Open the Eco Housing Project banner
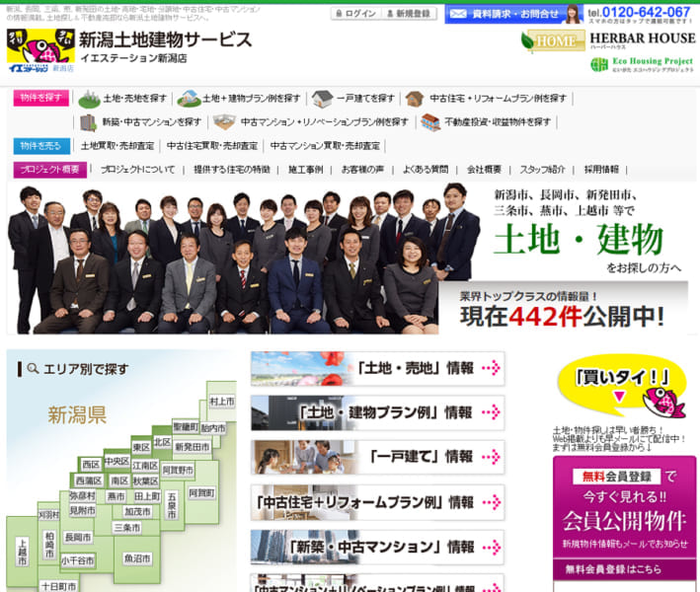 click(642, 64)
